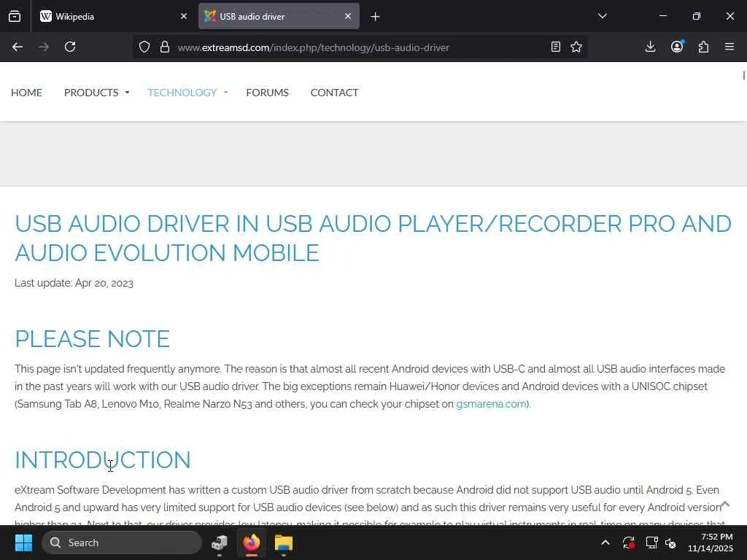Open the Windows Start menu
The height and width of the screenshot is (560, 747).
point(24,542)
